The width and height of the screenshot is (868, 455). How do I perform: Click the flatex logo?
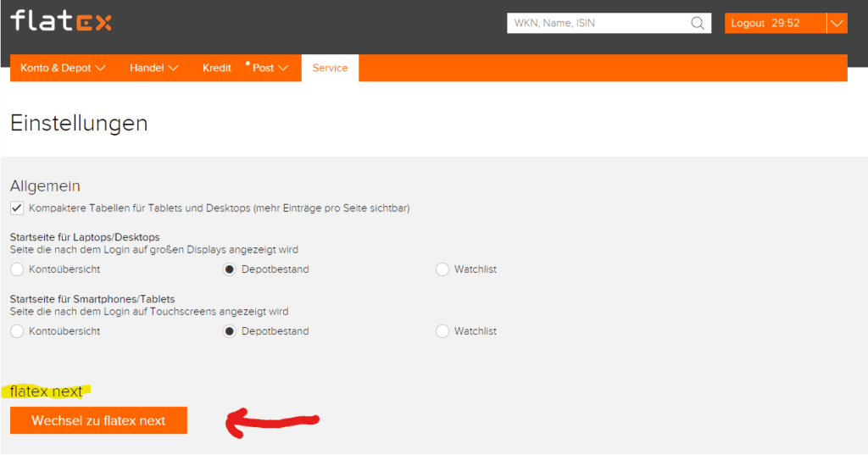[61, 21]
